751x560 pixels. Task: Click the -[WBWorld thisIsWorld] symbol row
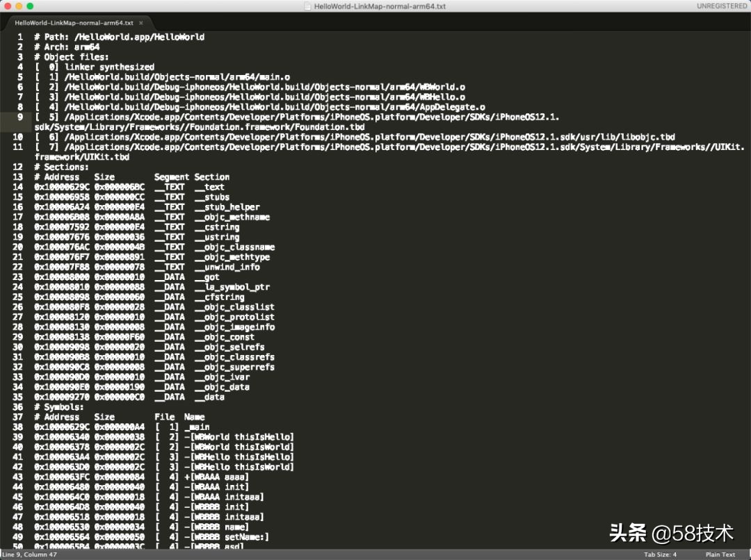[x=164, y=447]
